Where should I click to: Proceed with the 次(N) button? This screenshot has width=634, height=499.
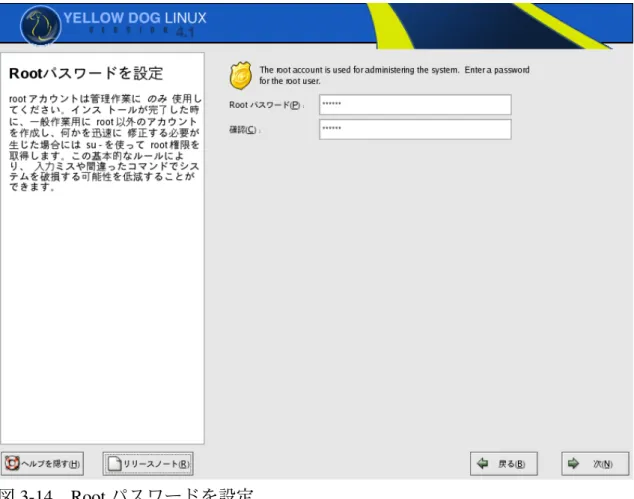[595, 463]
